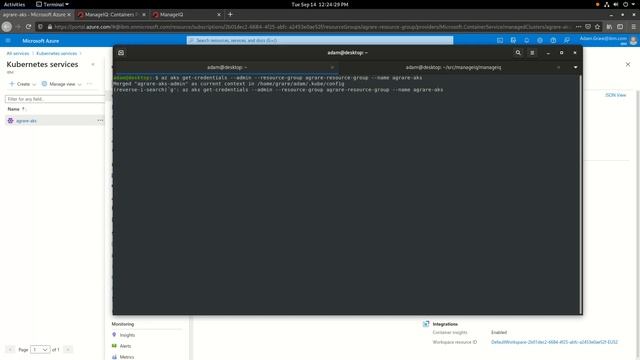Open the Firefox application menu

[633, 27]
